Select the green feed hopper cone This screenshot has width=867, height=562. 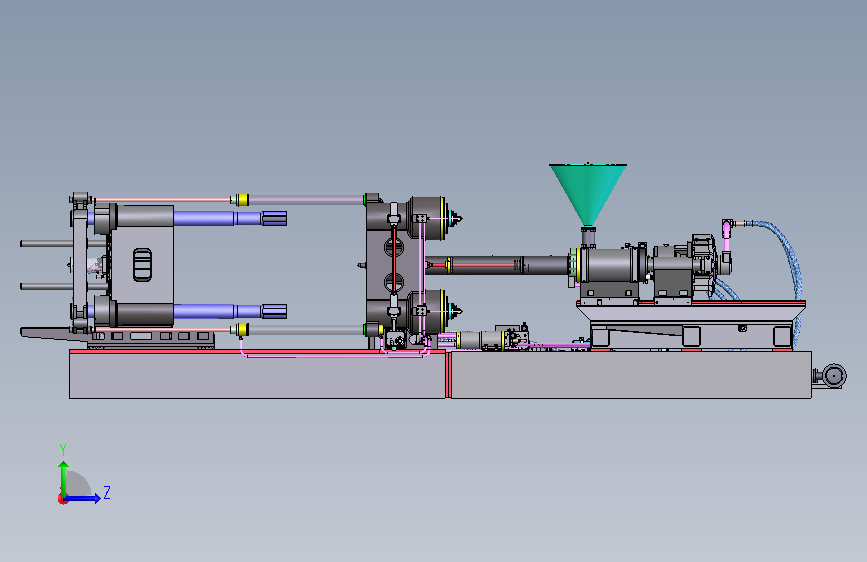[588, 194]
